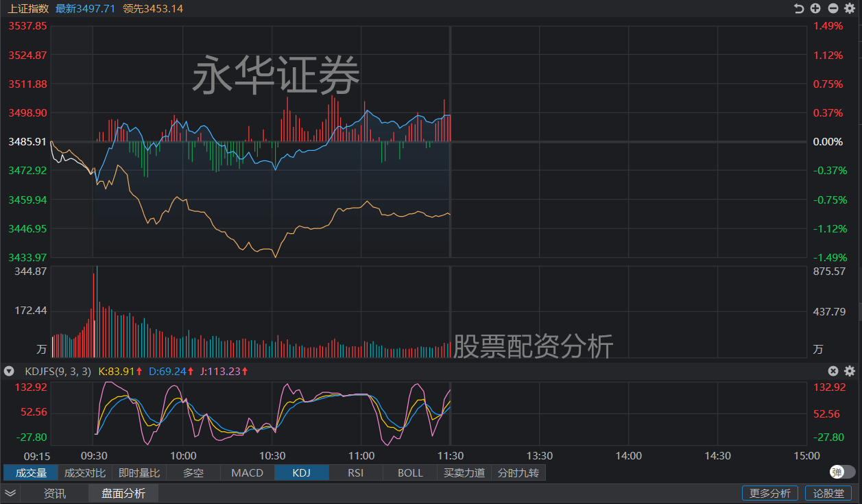Screen dimensions: 862x504
Task: Collapse the KDJFS indicator via its down arrow
Action: tap(9, 371)
